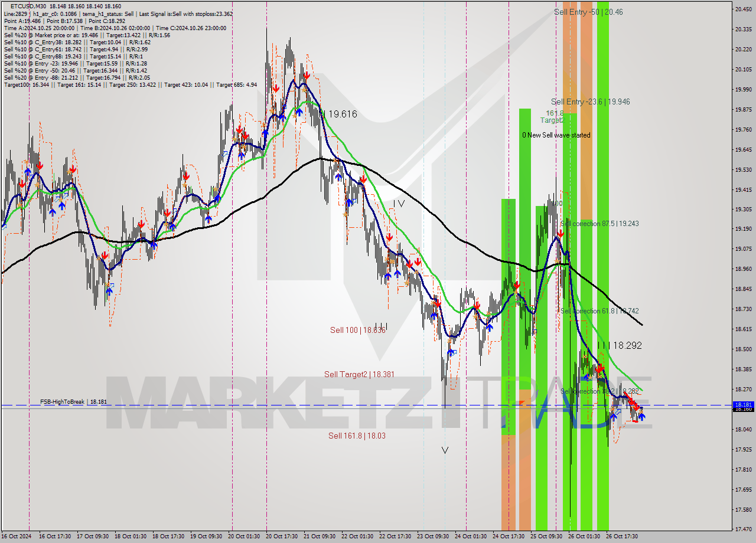Image resolution: width=756 pixels, height=543 pixels.
Task: Click the '25 Oct 09:30' time axis label
Action: pos(546,537)
